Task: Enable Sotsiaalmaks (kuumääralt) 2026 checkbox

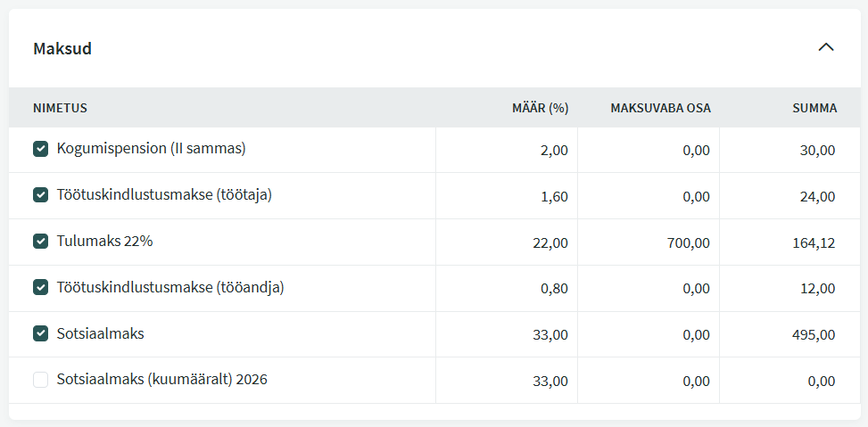Action: (40, 381)
